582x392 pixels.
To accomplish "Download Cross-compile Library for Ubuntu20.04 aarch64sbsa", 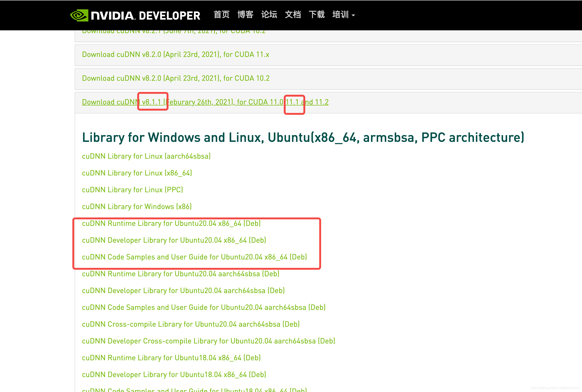I will (x=191, y=324).
